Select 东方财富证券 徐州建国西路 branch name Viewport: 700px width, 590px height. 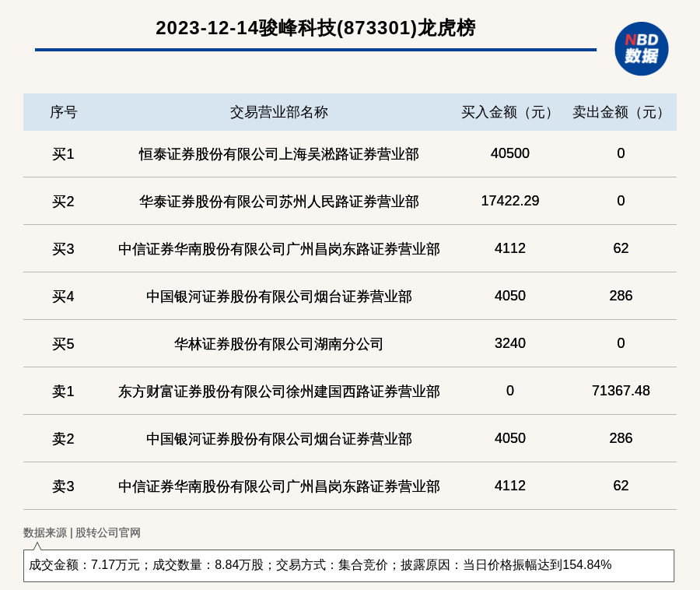click(278, 392)
